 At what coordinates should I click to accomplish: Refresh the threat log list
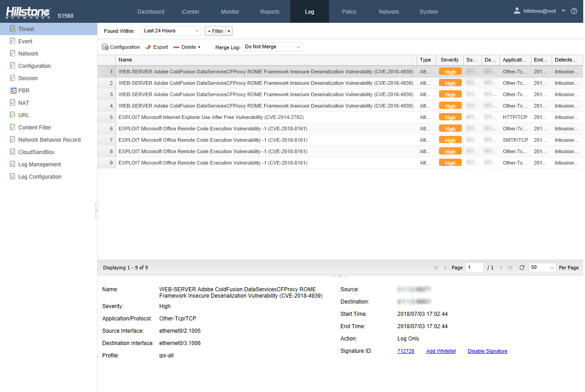[x=522, y=268]
